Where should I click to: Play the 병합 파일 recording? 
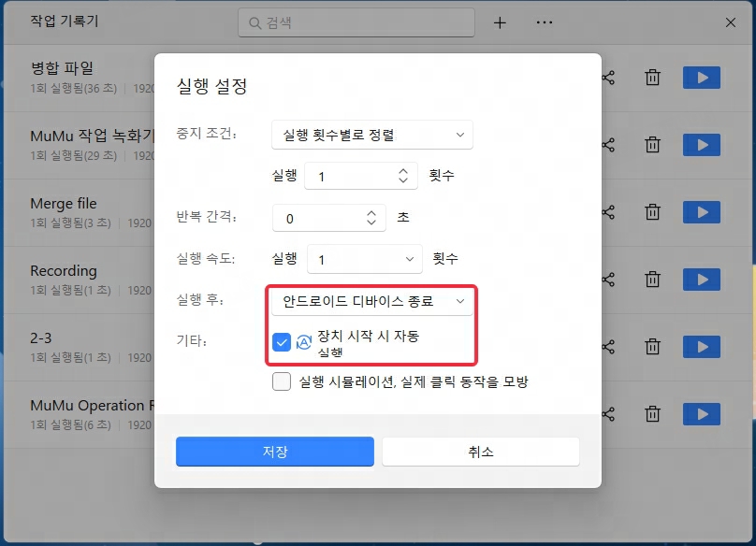click(x=702, y=78)
